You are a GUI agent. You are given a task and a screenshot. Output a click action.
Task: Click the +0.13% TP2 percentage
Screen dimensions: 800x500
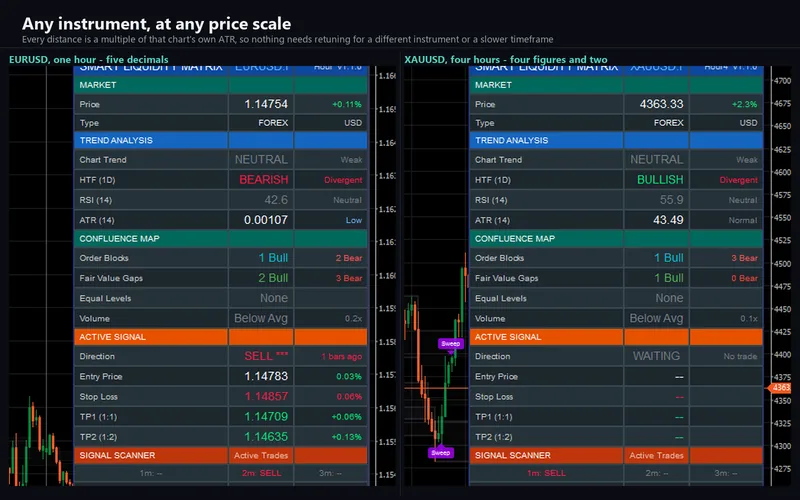click(346, 437)
